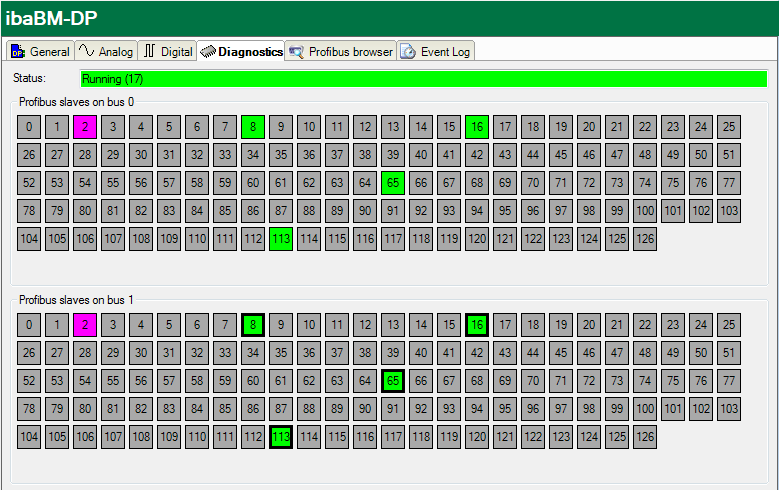Viewport: 779px width, 490px height.
Task: Click slave 17 on bus 1
Action: pyautogui.click(x=505, y=325)
